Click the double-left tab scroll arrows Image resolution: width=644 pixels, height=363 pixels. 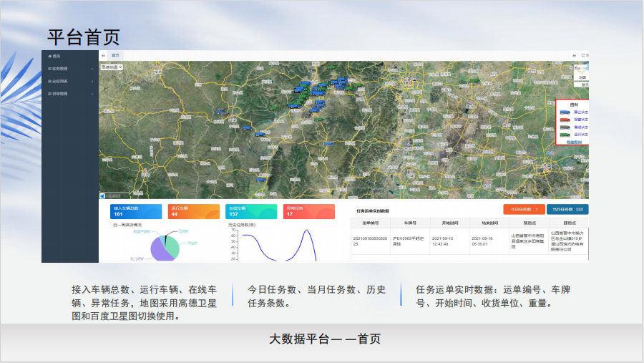point(103,55)
